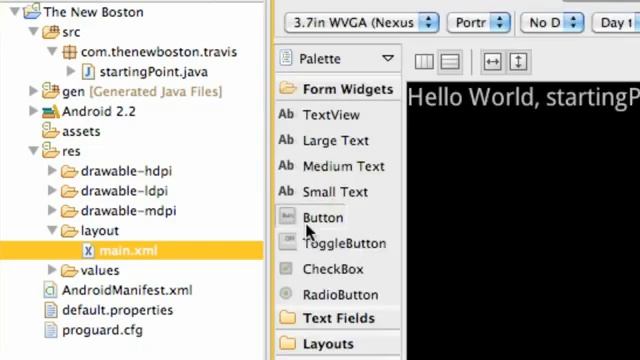Click the res folder icon
Screen dimensions: 640x360
pos(51,151)
